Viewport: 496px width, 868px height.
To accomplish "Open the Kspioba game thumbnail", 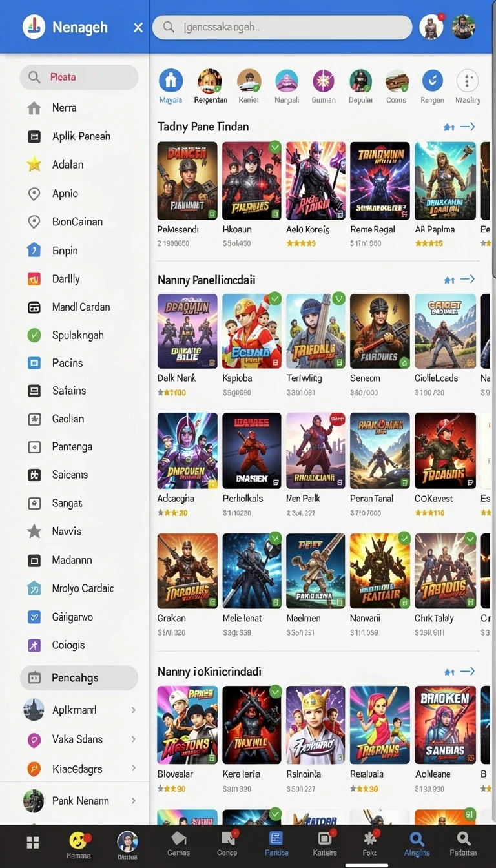I will point(252,331).
